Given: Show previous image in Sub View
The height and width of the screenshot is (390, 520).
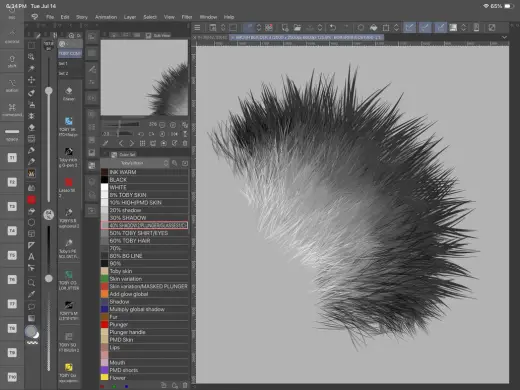Looking at the screenshot, I should point(121,143).
